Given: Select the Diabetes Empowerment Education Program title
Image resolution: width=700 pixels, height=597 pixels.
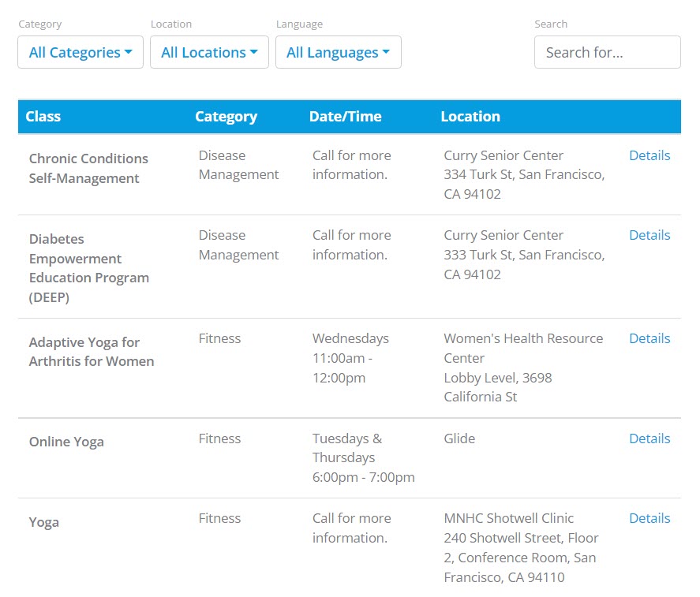Looking at the screenshot, I should [x=88, y=268].
